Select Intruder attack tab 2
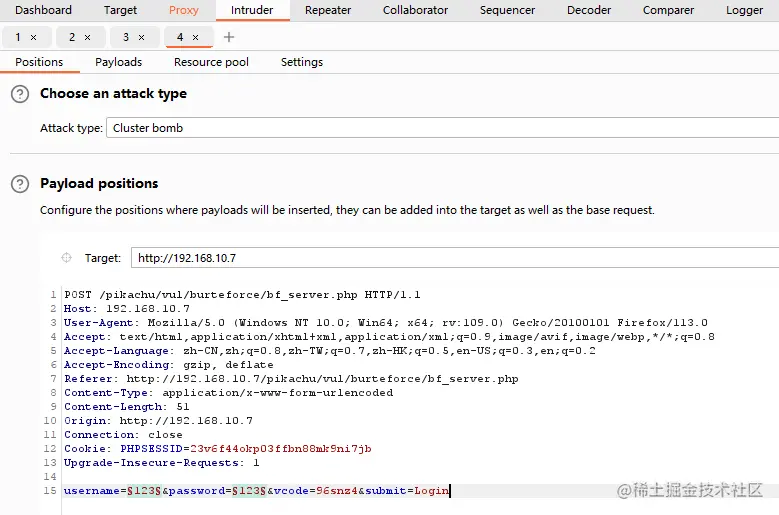This screenshot has height=515, width=779. 72,37
